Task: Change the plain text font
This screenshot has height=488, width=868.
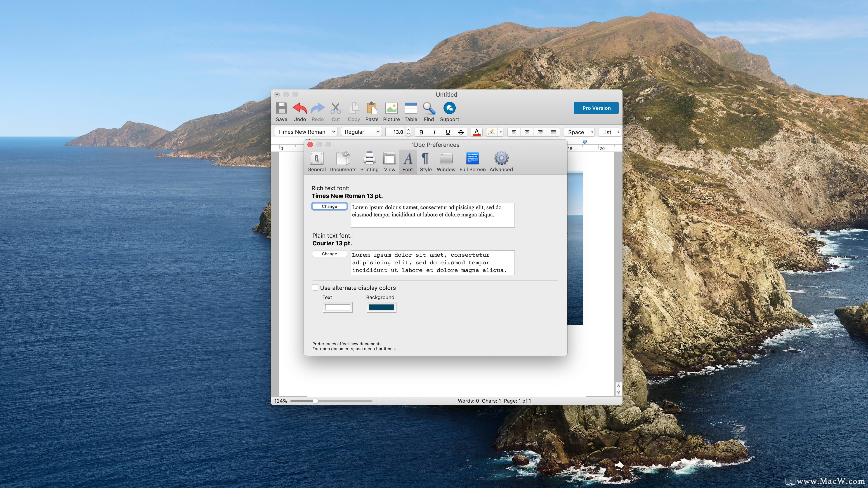Action: (x=329, y=254)
